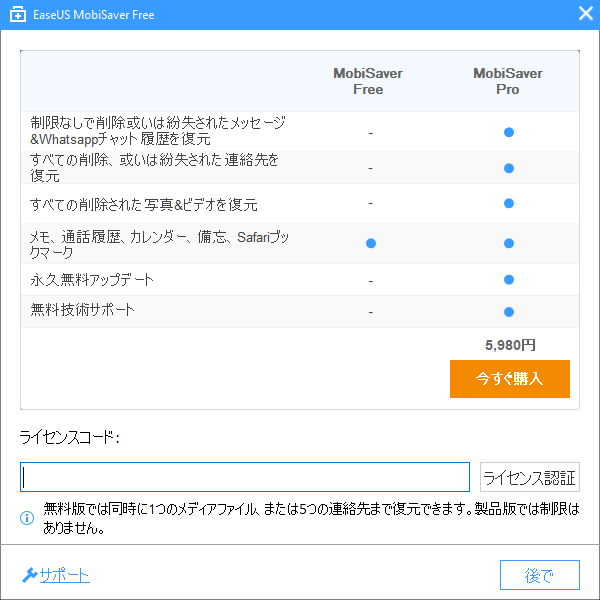Click the 後で later button
This screenshot has height=600, width=600.
540,575
